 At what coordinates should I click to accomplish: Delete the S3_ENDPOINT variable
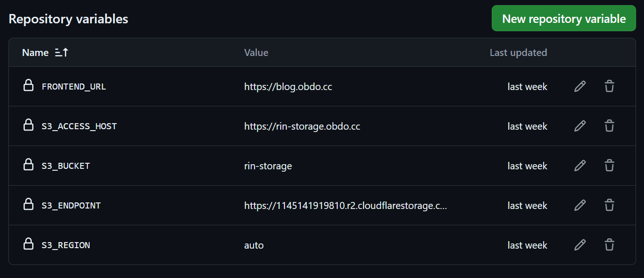point(609,205)
